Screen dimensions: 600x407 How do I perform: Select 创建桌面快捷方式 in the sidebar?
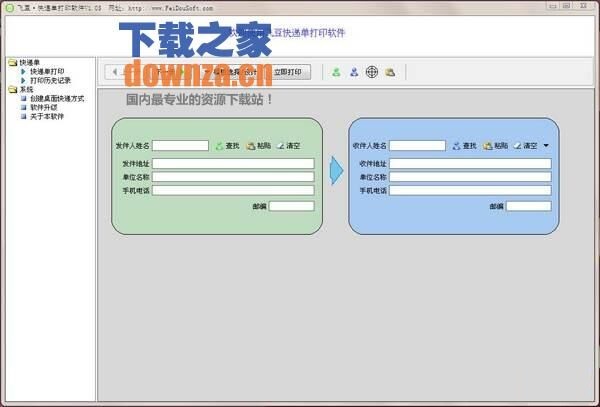click(57, 98)
